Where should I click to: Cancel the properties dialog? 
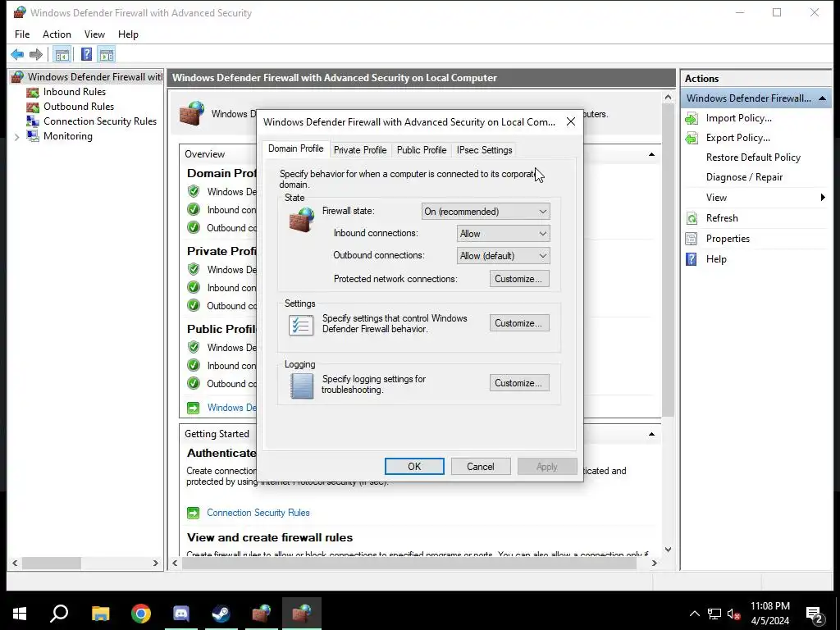pos(481,467)
